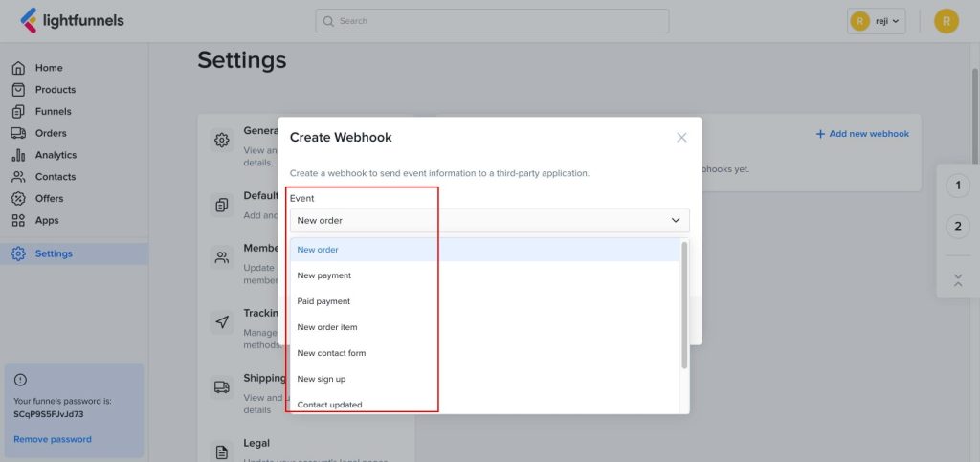Screen dimensions: 980x462
Task: Close the Create Webhook dialog
Action: point(681,138)
